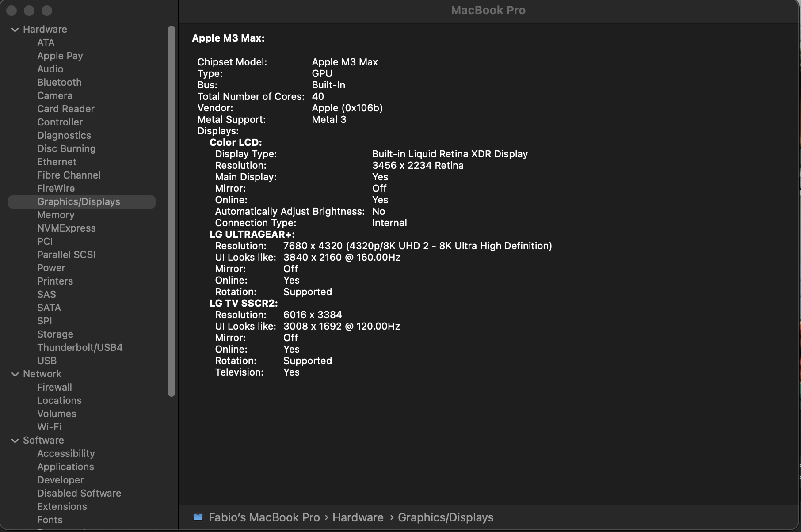Collapse the Hardware category
801x532 pixels.
[15, 29]
